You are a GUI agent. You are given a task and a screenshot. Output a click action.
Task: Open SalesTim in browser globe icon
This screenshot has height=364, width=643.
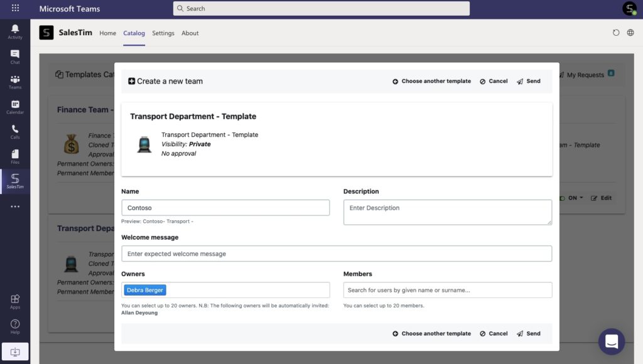click(630, 33)
